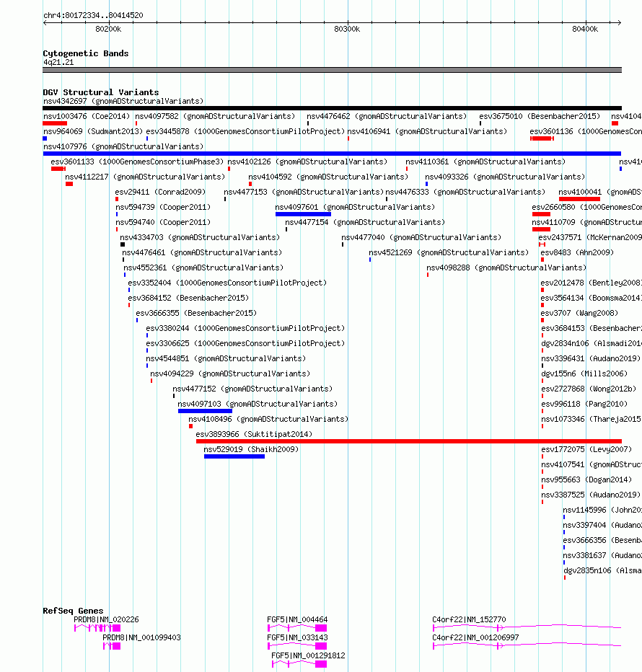Open the nsv955663 (Dogan2014) variant
The image size is (642, 672).
coord(586,479)
